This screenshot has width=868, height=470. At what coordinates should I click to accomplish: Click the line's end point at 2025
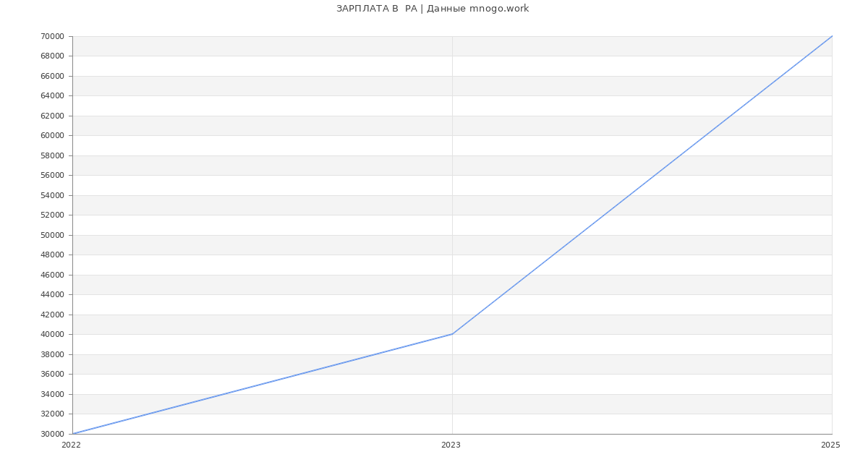click(x=831, y=36)
